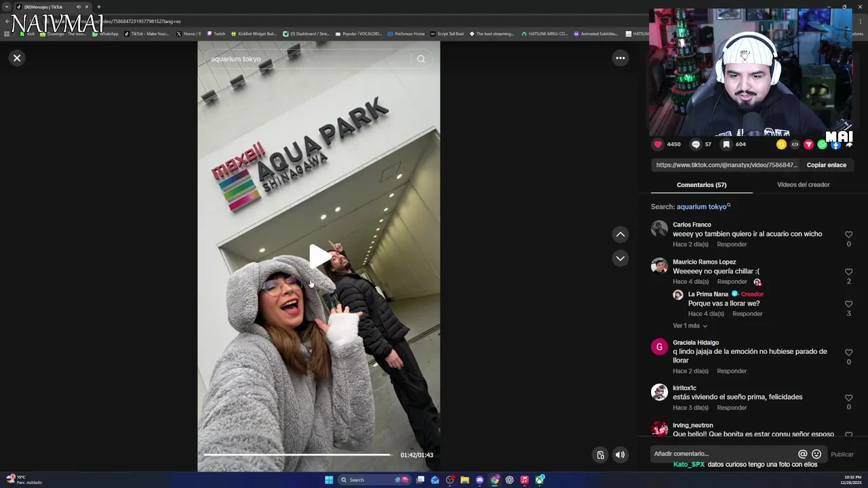Seek on the video progress bar
The height and width of the screenshot is (488, 868).
[x=297, y=455]
